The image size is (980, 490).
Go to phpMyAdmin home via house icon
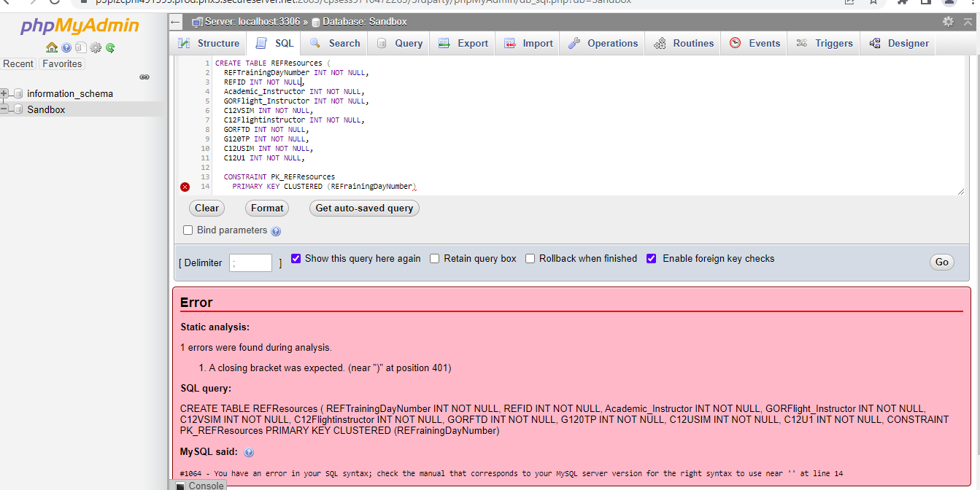(x=52, y=47)
